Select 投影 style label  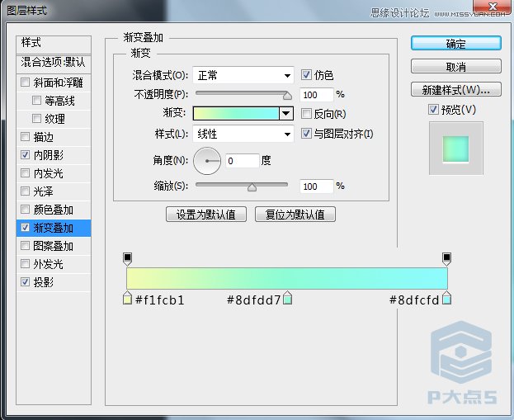[43, 282]
